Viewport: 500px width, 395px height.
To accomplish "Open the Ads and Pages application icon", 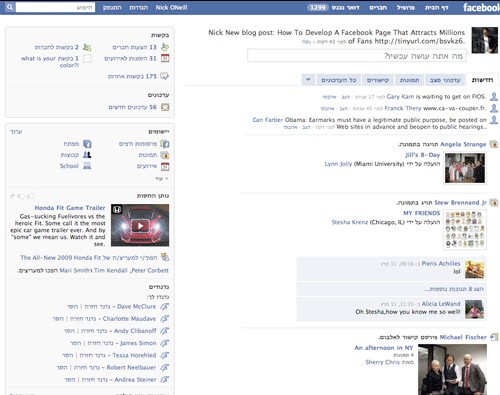I will tap(165, 144).
